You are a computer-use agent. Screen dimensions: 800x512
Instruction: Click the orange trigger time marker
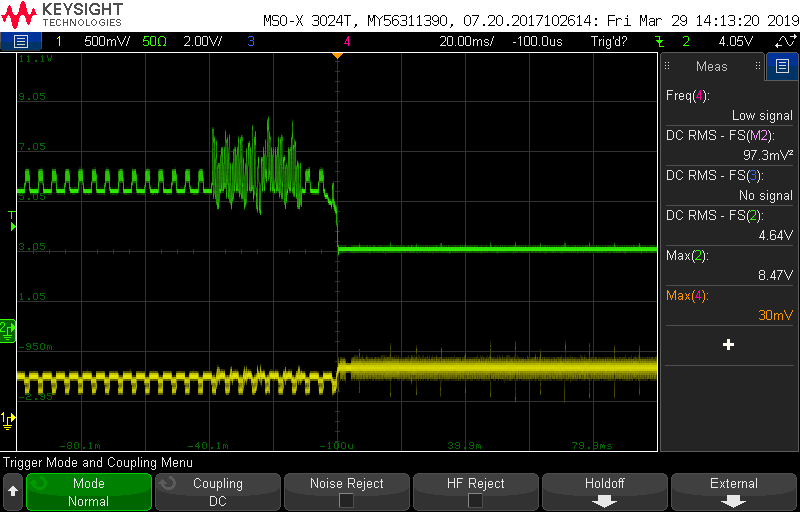(337, 55)
